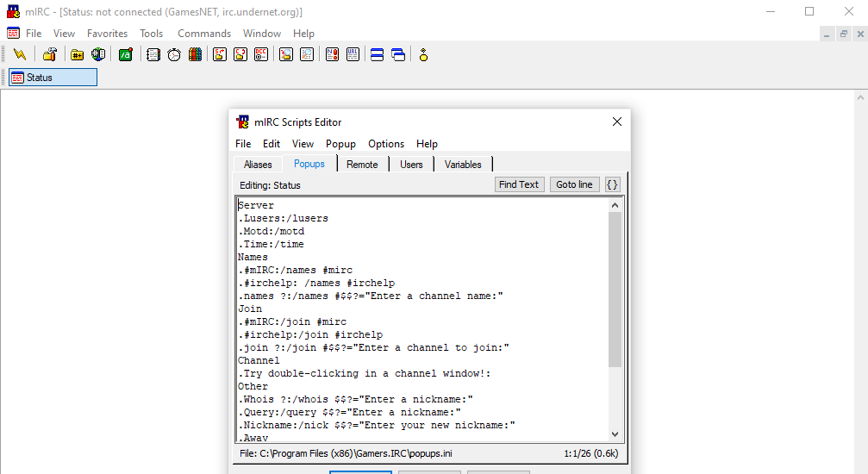Switch to the Aliases tab
The height and width of the screenshot is (474, 868).
(258, 165)
